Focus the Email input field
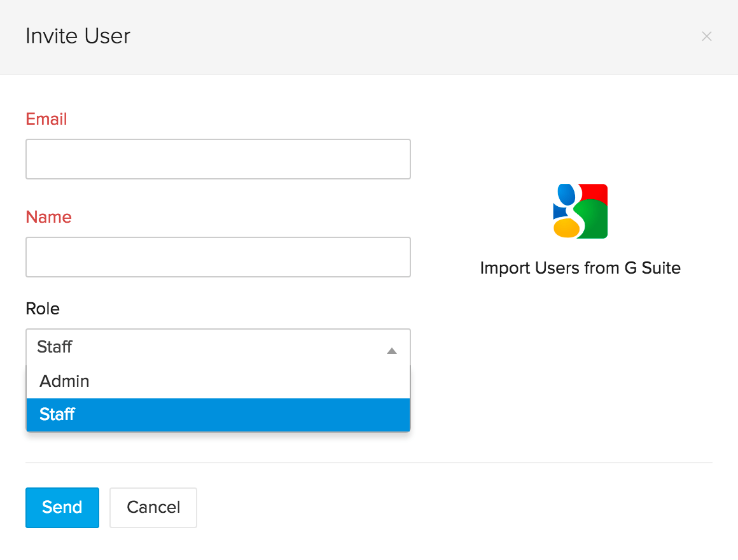Screen dimensions: 738x560 point(218,159)
